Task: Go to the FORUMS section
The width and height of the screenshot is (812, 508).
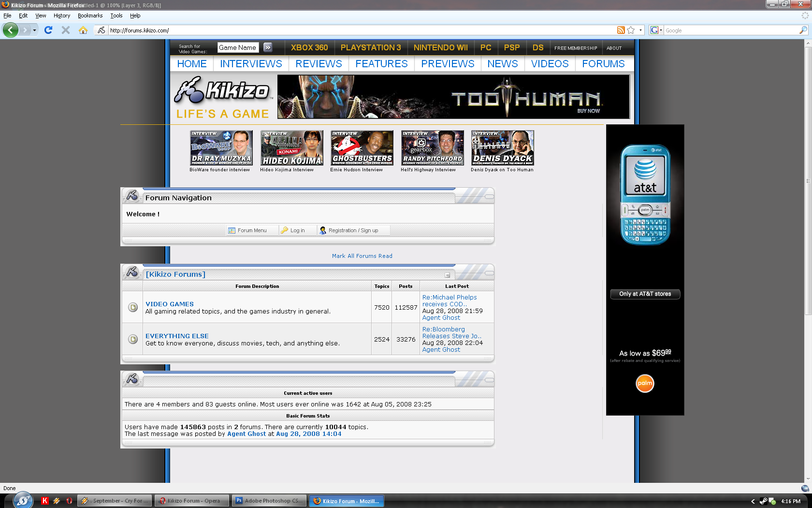Action: click(603, 64)
